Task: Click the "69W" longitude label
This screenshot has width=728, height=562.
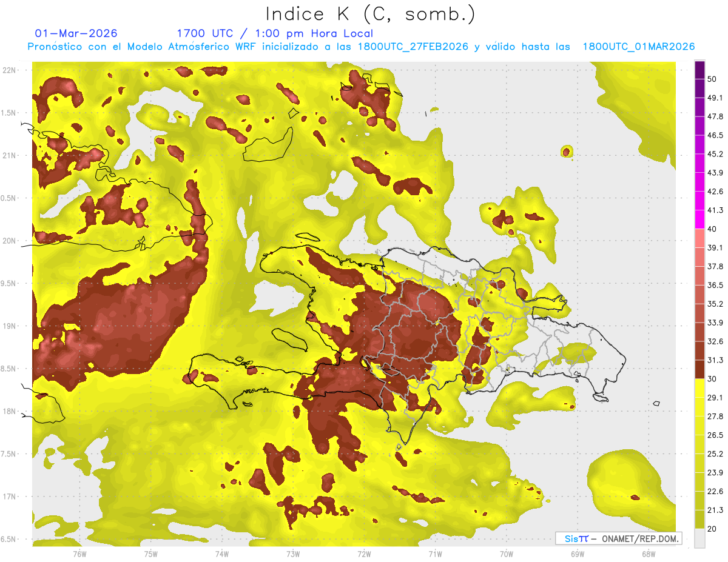Action: [x=578, y=554]
